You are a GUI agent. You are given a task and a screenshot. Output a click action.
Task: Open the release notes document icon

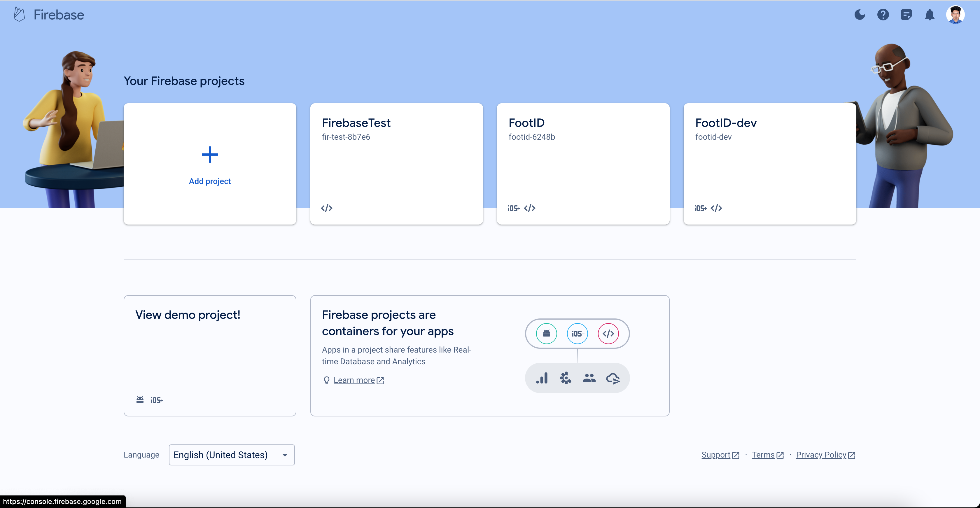tap(907, 15)
